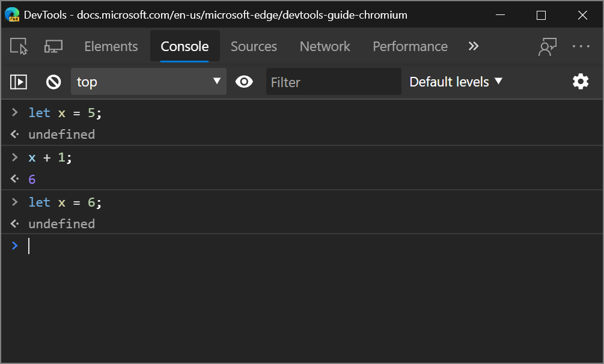This screenshot has height=364, width=604.
Task: Expand more tabs chevron
Action: click(473, 46)
